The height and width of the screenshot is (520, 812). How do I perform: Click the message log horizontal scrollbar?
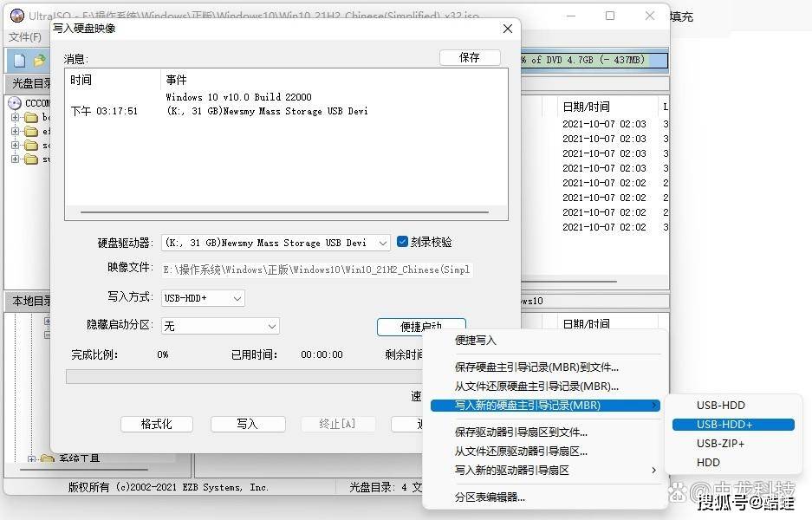tap(285, 211)
